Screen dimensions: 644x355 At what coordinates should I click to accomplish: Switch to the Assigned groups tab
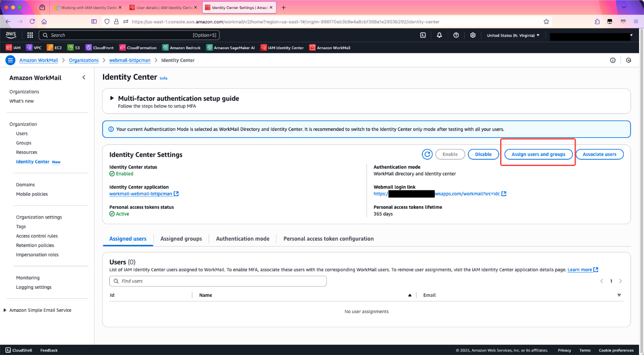click(x=181, y=239)
